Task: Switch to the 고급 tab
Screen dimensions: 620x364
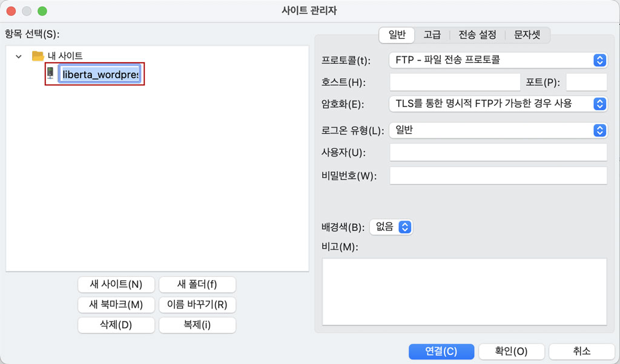Action: (432, 35)
